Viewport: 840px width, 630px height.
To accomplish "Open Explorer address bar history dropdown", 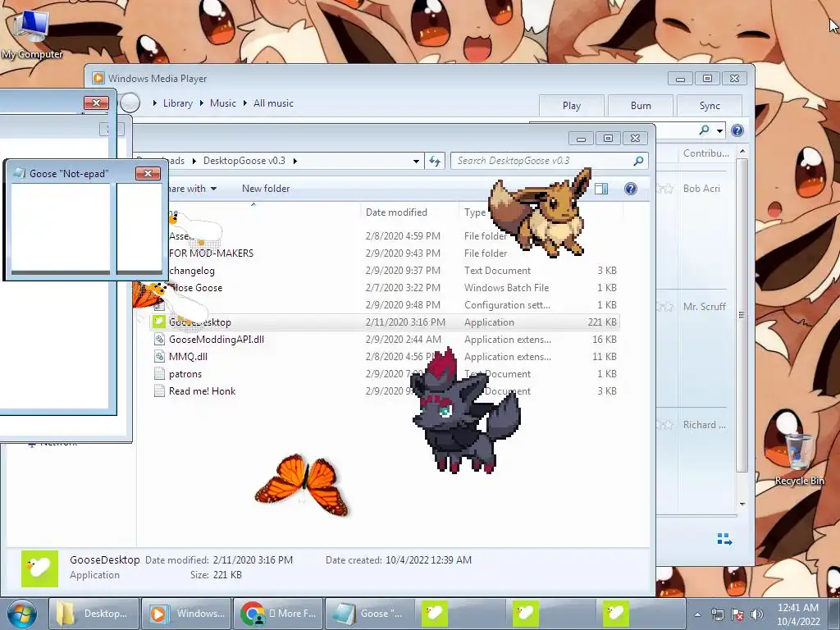I will tap(416, 161).
